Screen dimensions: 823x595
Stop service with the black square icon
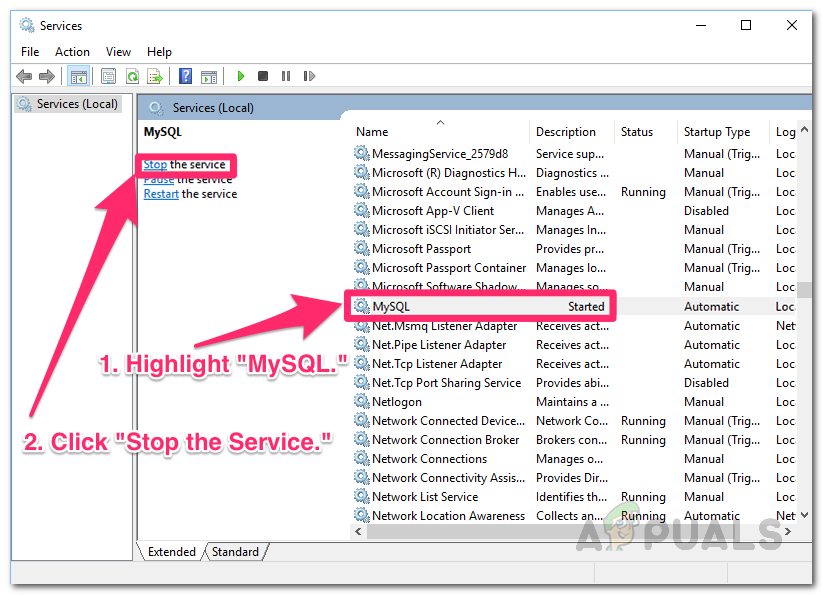[x=263, y=77]
